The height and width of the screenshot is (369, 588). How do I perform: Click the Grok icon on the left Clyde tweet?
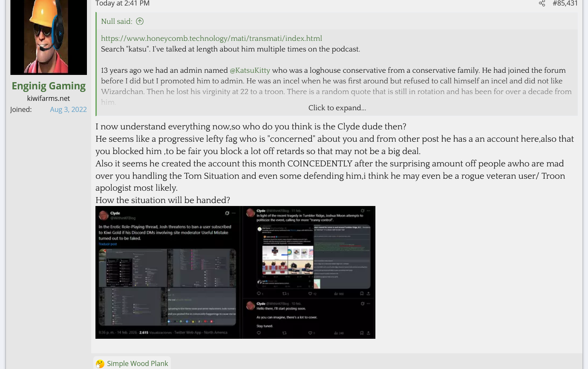pos(227,213)
